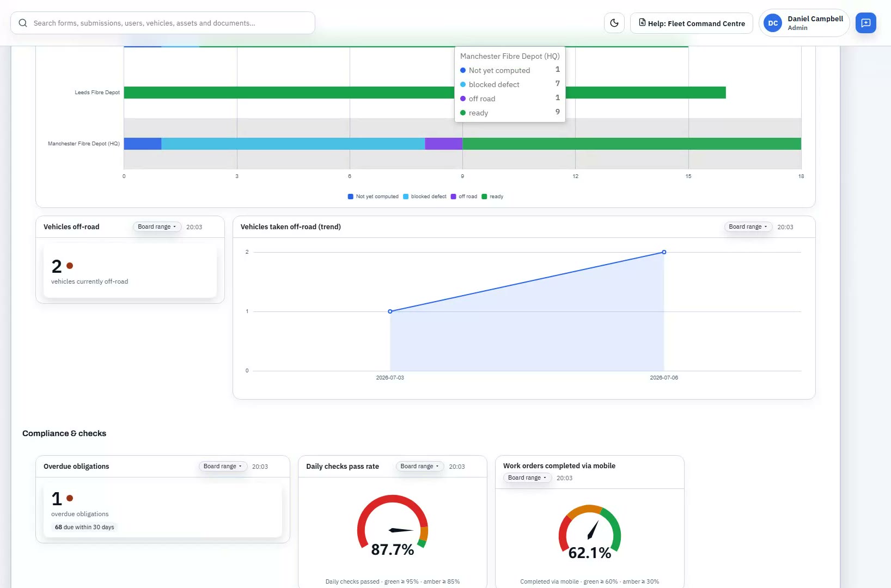This screenshot has width=891, height=588.
Task: Click the search forms and submissions field
Action: click(x=163, y=23)
